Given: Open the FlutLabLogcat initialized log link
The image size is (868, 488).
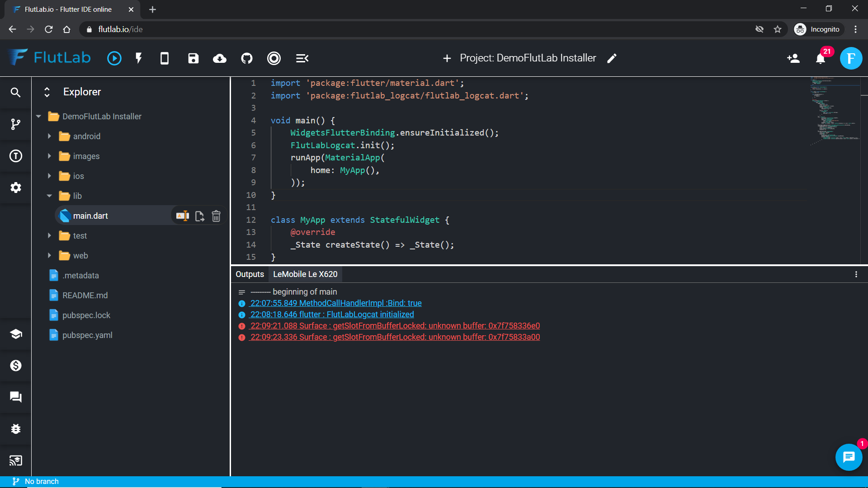Looking at the screenshot, I should pos(332,314).
